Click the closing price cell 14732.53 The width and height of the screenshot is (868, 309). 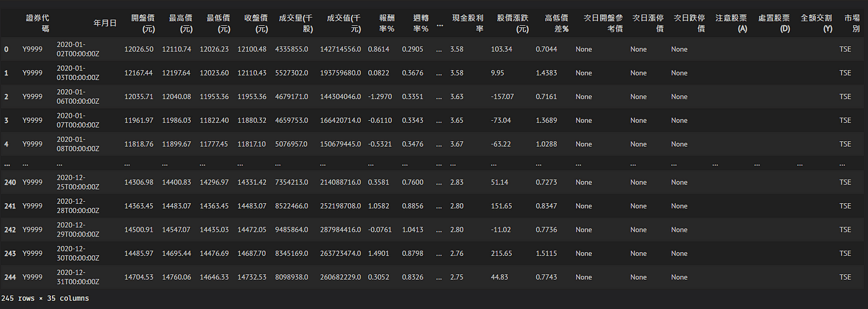[x=252, y=277]
